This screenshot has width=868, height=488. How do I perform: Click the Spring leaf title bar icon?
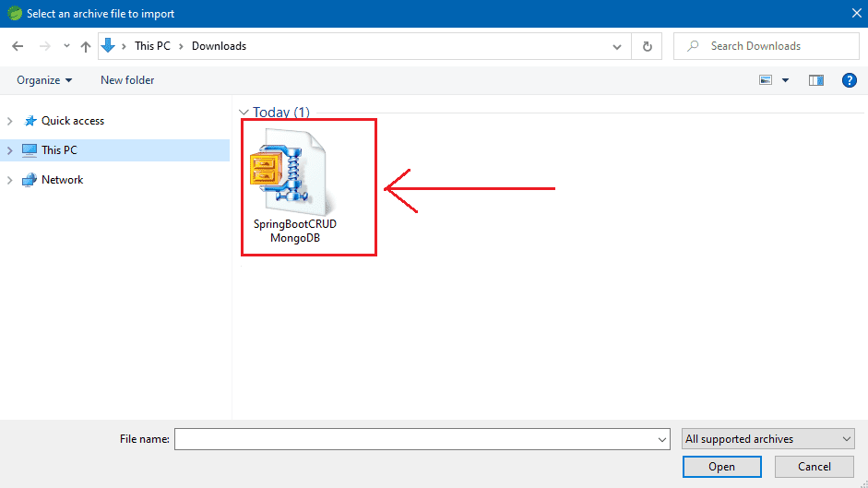pyautogui.click(x=15, y=13)
